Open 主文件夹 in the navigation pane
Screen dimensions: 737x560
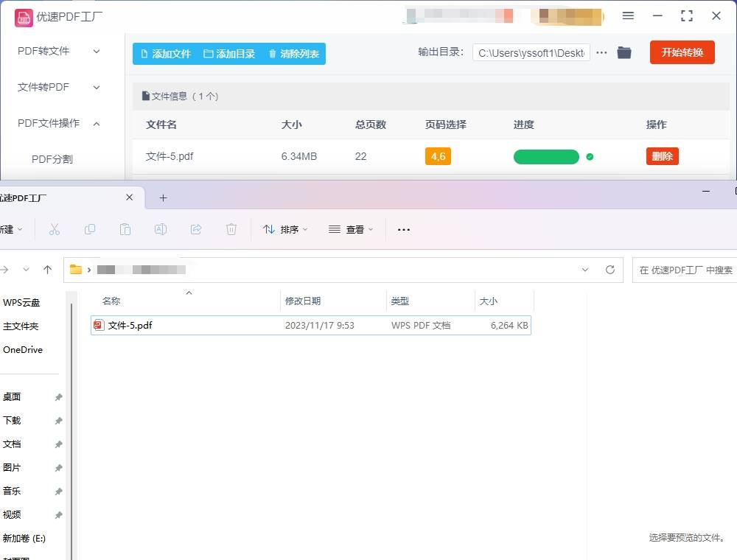(x=21, y=326)
